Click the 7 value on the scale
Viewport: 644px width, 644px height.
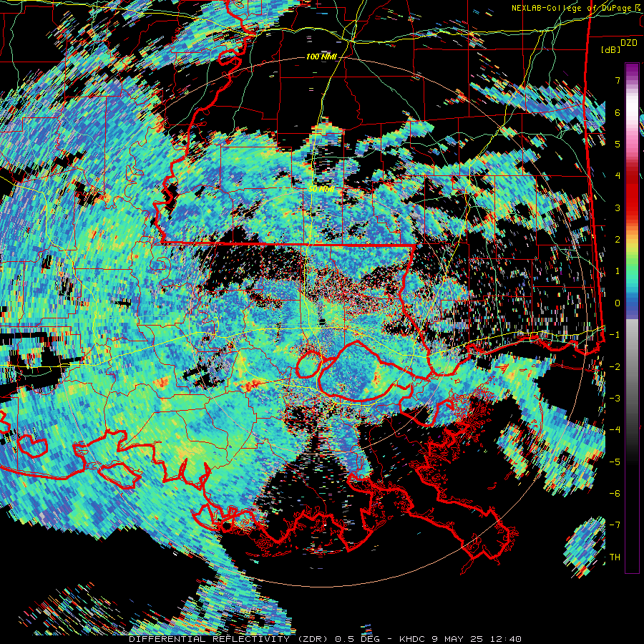point(618,80)
